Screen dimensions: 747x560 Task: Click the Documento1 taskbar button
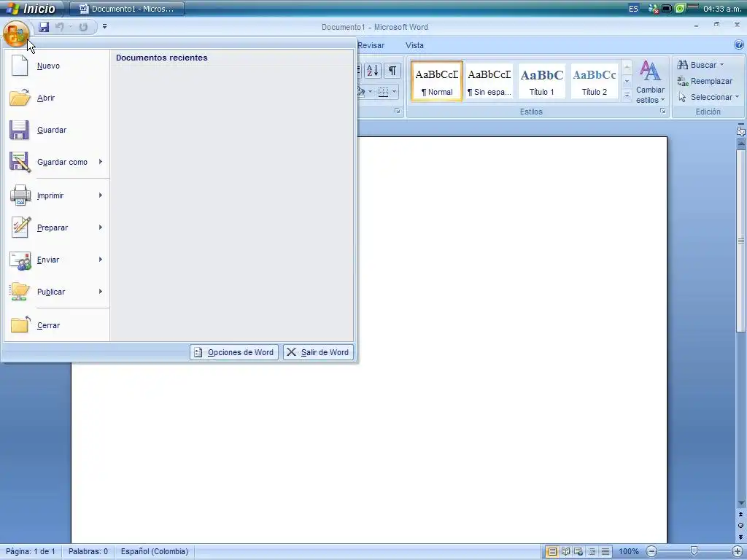(127, 9)
